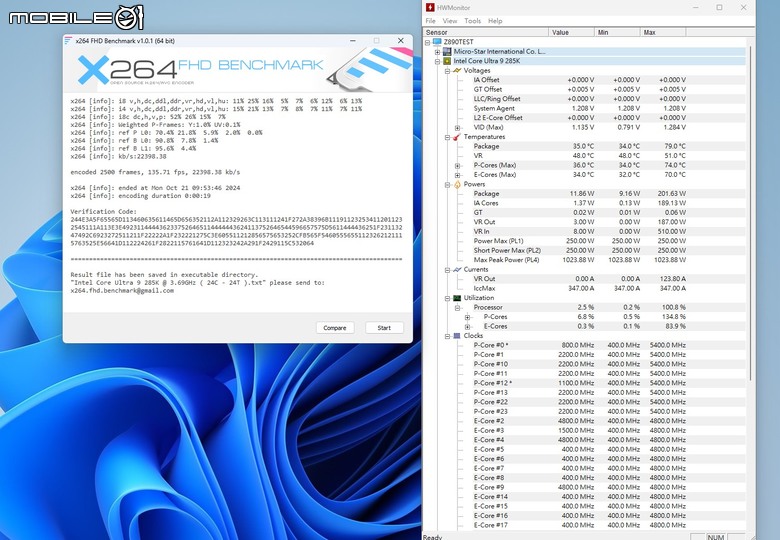Collapse the Intel Core Ultra 9 285K node
780x540 pixels.
tap(437, 61)
